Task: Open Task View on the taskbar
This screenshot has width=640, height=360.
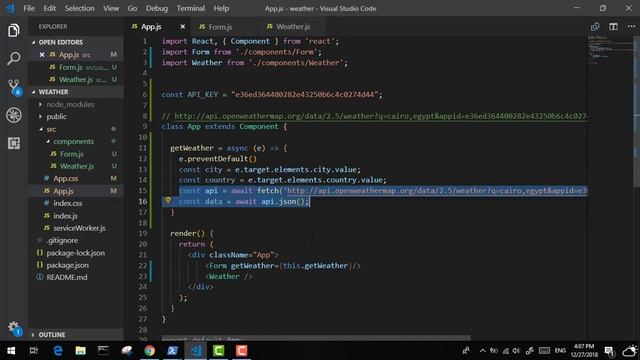Action: tap(34, 351)
